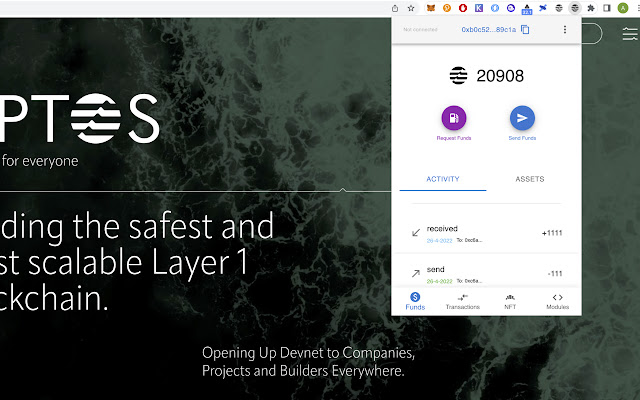
Task: Switch to the ACTIVITY tab
Action: [x=443, y=179]
